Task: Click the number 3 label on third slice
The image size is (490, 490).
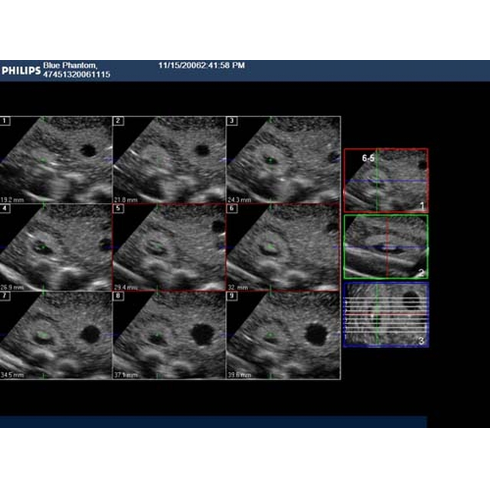Action: point(232,121)
